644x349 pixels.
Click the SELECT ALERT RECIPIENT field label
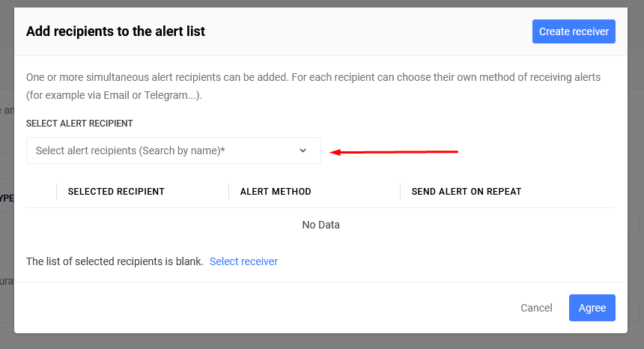coord(79,123)
